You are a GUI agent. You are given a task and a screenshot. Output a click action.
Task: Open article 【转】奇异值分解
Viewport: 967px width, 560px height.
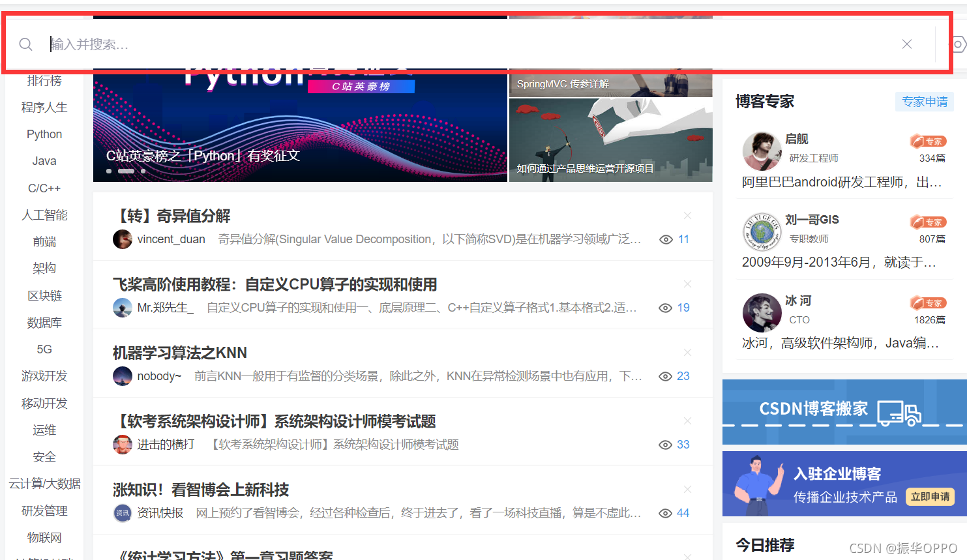(171, 216)
